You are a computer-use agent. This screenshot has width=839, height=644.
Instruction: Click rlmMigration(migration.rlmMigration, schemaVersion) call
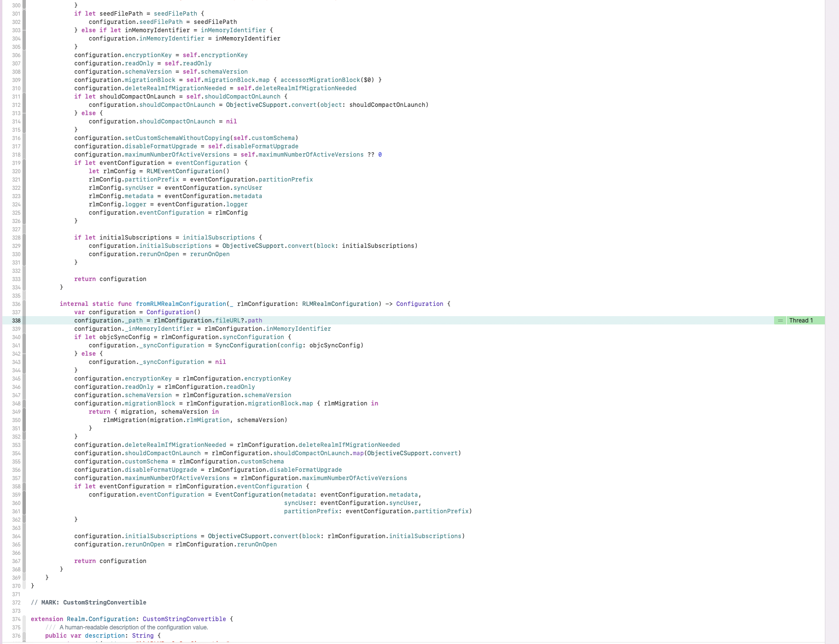pyautogui.click(x=195, y=420)
